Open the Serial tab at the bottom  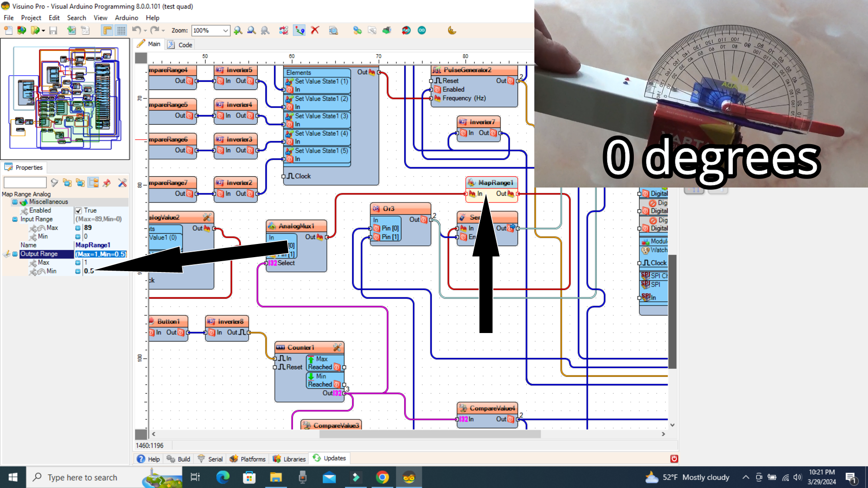pos(210,459)
